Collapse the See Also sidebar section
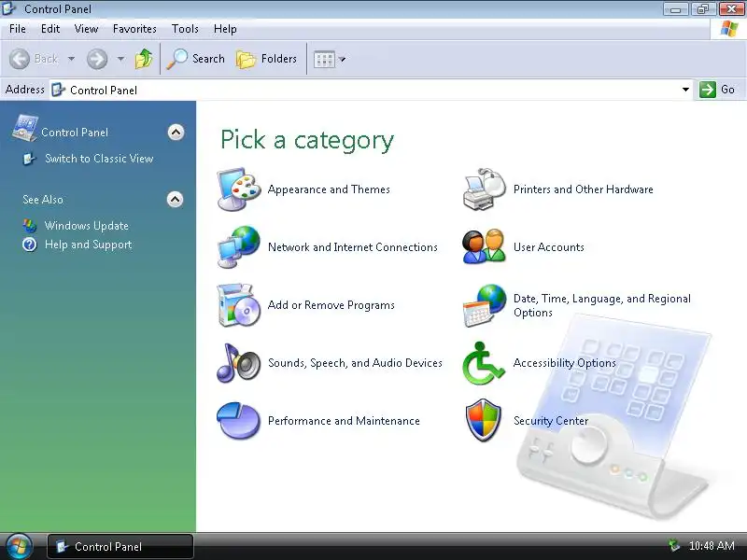This screenshot has width=747, height=560. 176,199
